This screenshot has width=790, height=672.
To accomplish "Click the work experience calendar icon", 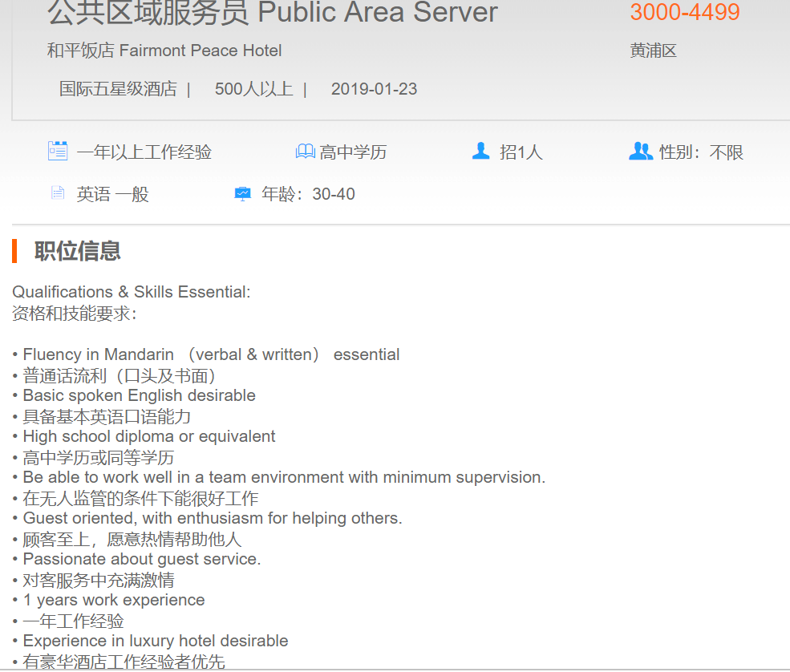I will point(58,151).
